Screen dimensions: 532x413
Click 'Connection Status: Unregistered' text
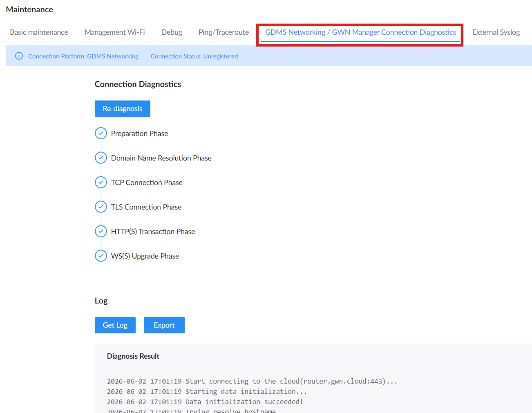click(x=194, y=56)
